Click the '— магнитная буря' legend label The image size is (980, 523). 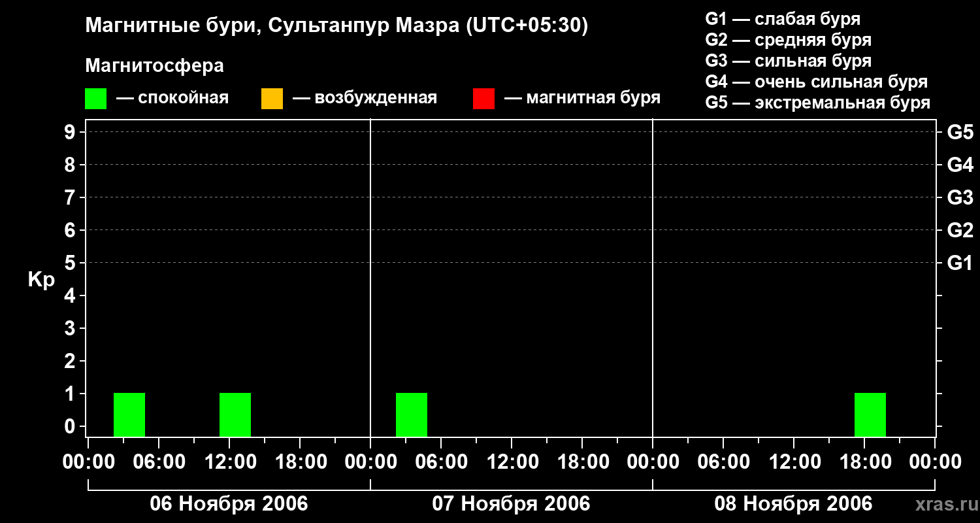(583, 98)
